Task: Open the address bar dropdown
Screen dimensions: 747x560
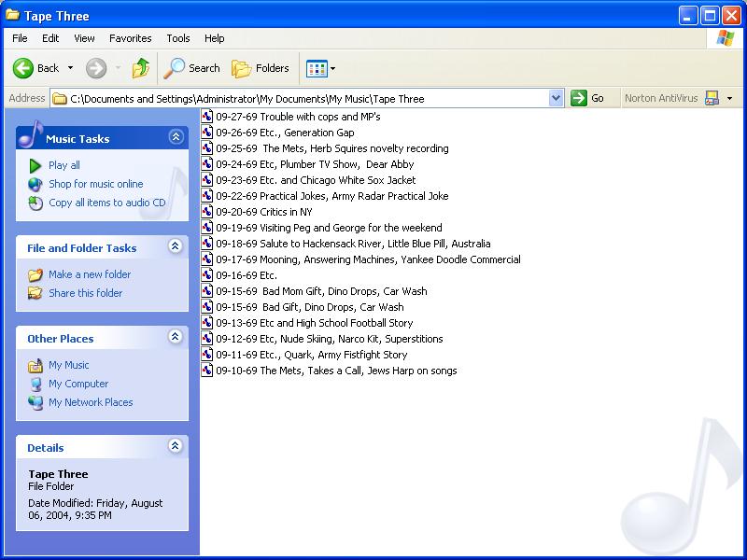Action: pyautogui.click(x=557, y=98)
